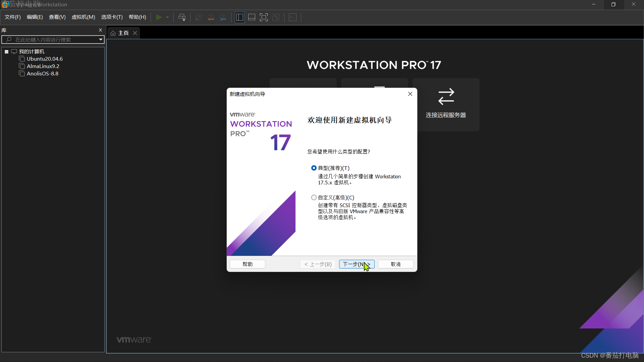Click the take snapshot clock icon
644x362 pixels.
pyautogui.click(x=199, y=17)
